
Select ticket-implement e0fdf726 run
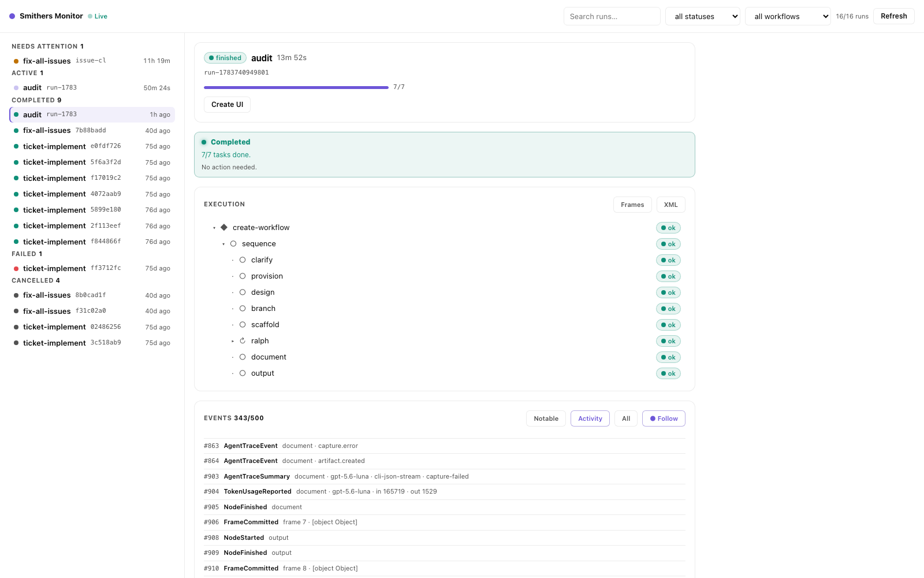click(x=92, y=146)
